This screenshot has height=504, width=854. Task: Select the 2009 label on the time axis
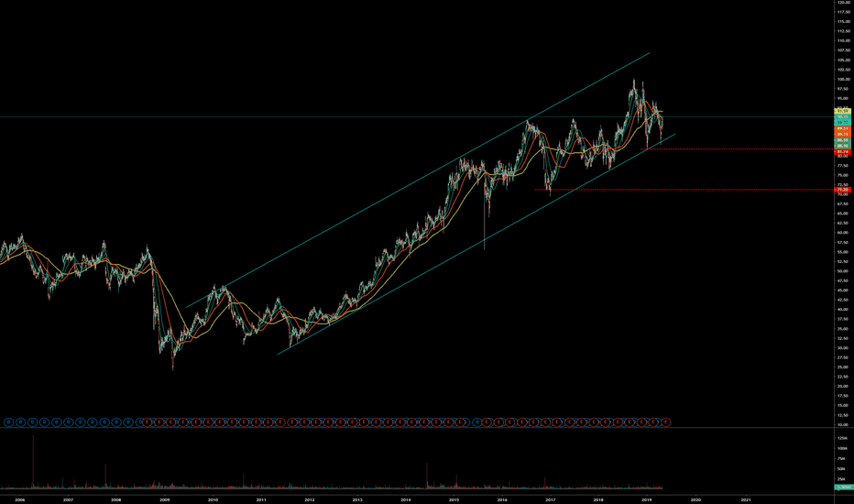tap(165, 499)
